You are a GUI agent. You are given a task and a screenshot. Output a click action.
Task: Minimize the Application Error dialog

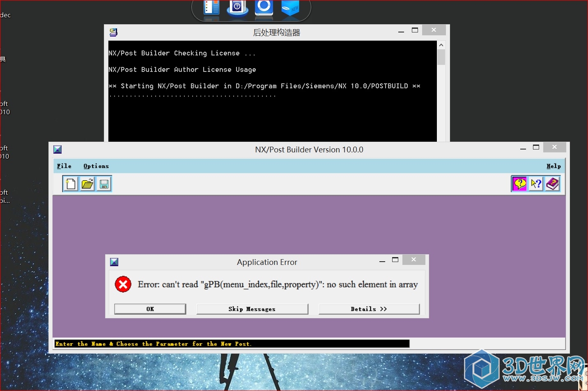[382, 261]
